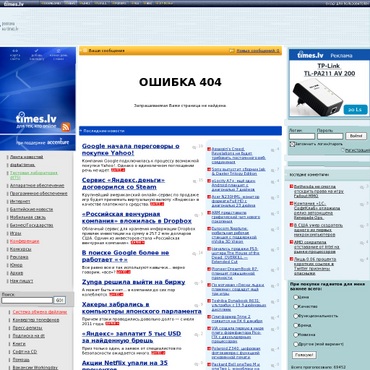
Task: Open 'Балтийские новости' in the left menu
Action: pyautogui.click(x=31, y=209)
